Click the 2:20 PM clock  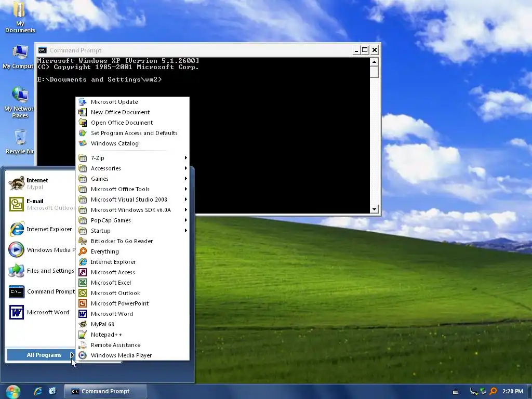pos(513,391)
